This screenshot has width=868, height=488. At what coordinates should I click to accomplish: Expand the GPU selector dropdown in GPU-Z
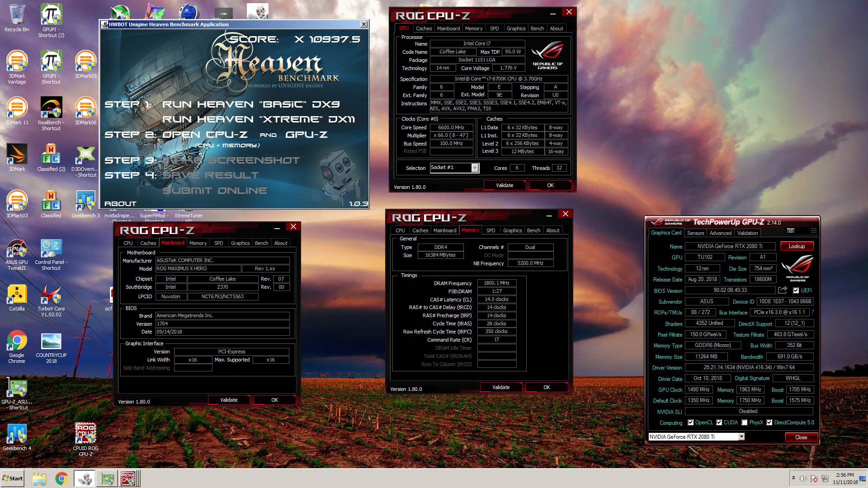[x=741, y=436]
